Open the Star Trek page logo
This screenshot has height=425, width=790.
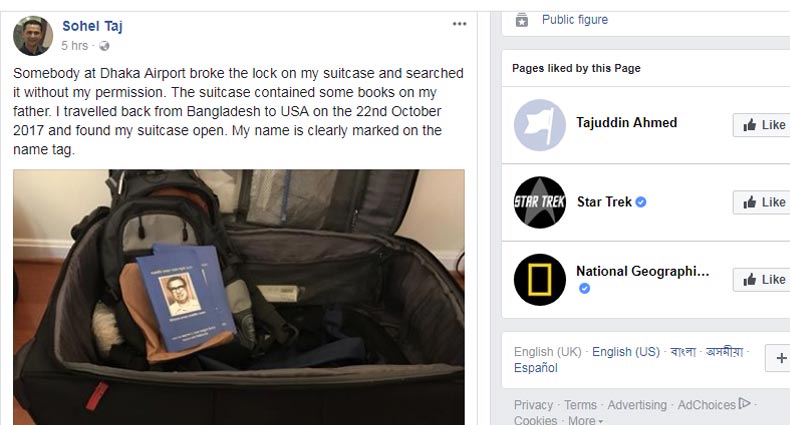(540, 202)
